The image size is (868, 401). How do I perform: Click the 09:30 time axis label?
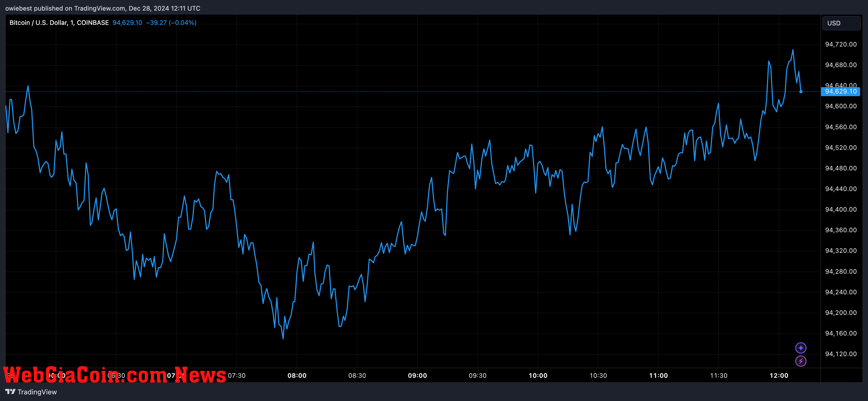coord(478,375)
